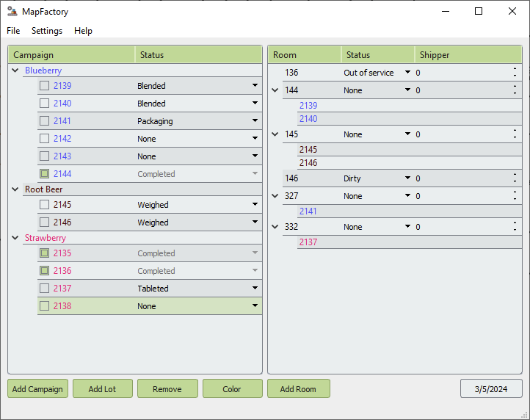Select the Strawberry campaign row
The width and height of the screenshot is (530, 420).
coord(142,238)
